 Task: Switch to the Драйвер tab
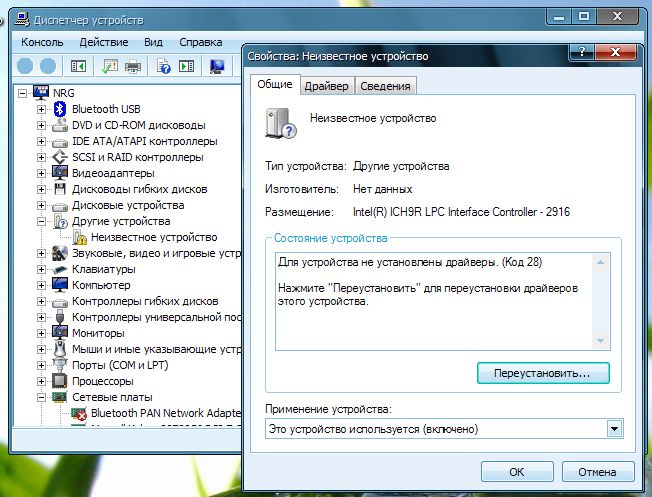click(x=326, y=86)
